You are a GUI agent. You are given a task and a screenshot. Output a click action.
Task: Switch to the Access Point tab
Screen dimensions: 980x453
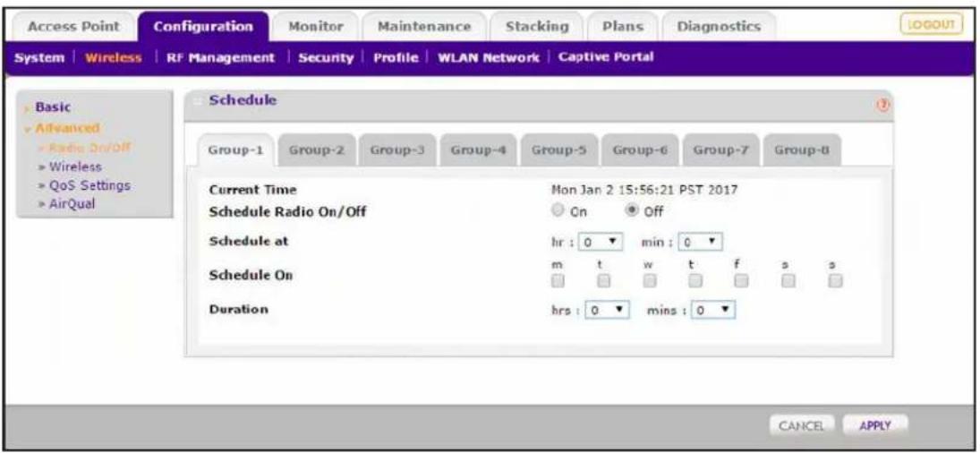point(73,27)
